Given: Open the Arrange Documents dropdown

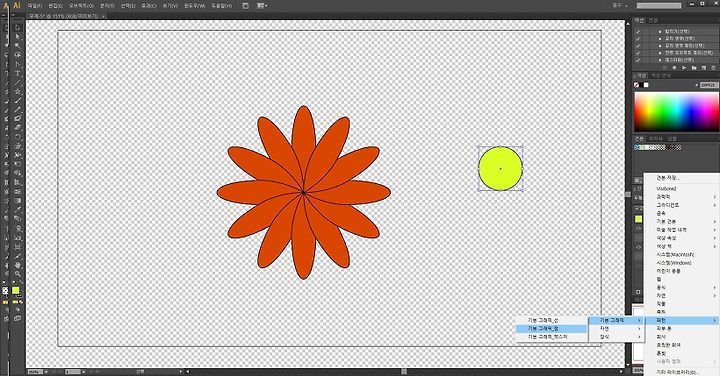Looking at the screenshot, I should (262, 6).
